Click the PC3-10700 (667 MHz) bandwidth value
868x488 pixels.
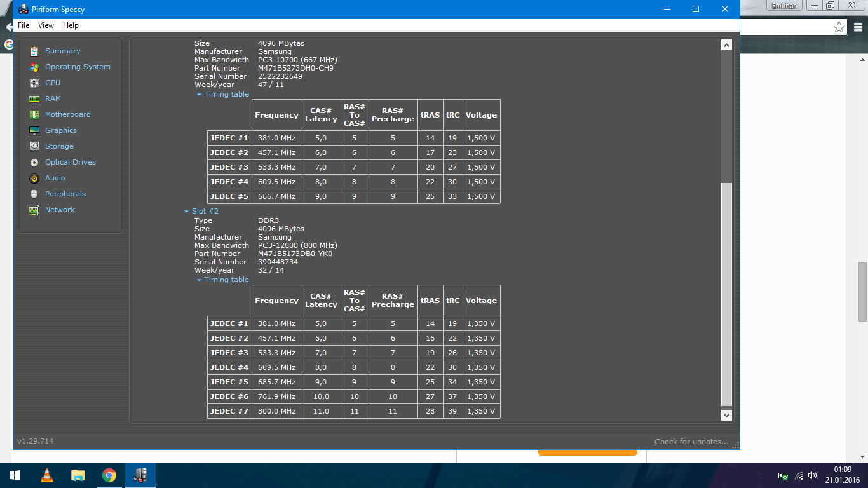[297, 60]
